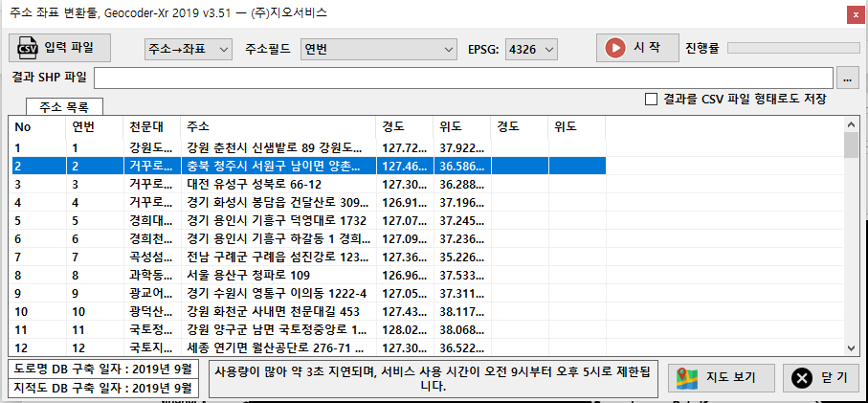Image resolution: width=868 pixels, height=403 pixels.
Task: Click the map icon on 지도 보기
Action: pos(687,378)
